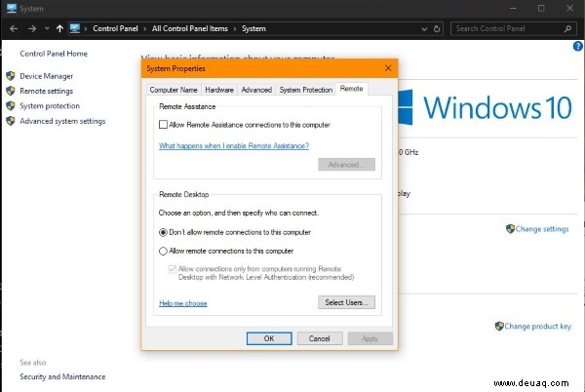Image resolution: width=585 pixels, height=392 pixels.
Task: Click the computer icon in address bar
Action: click(x=75, y=28)
